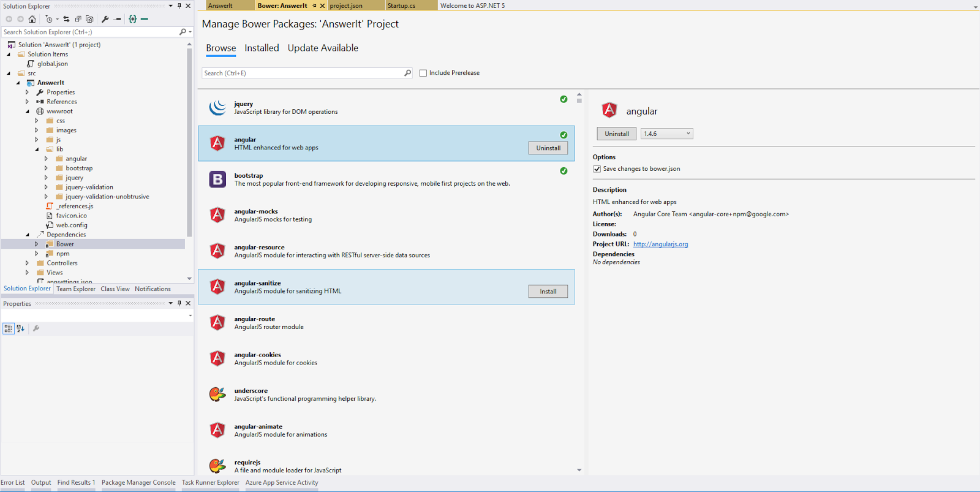Open Solution Explorer window options dropdown arrow
Viewport: 980px width, 492px height.
coord(171,6)
